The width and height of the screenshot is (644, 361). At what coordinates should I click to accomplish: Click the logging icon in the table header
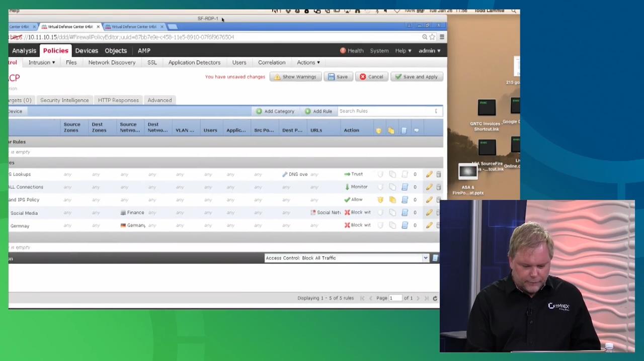[x=404, y=131]
